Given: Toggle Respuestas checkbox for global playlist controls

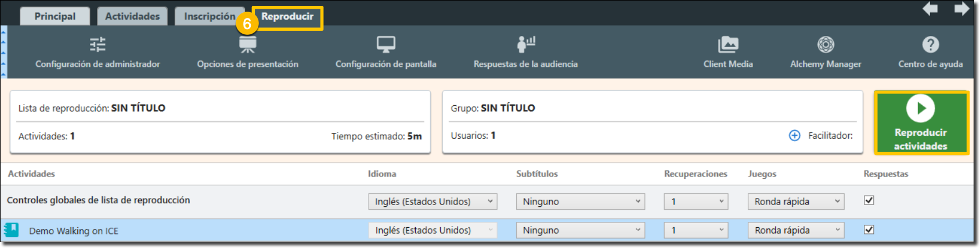Looking at the screenshot, I should [869, 200].
